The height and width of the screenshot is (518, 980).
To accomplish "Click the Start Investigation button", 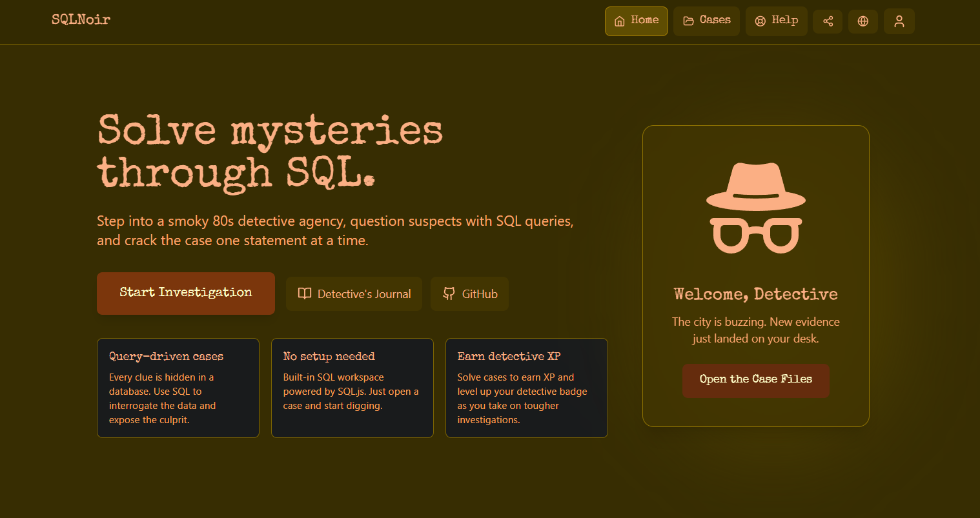I will [186, 294].
